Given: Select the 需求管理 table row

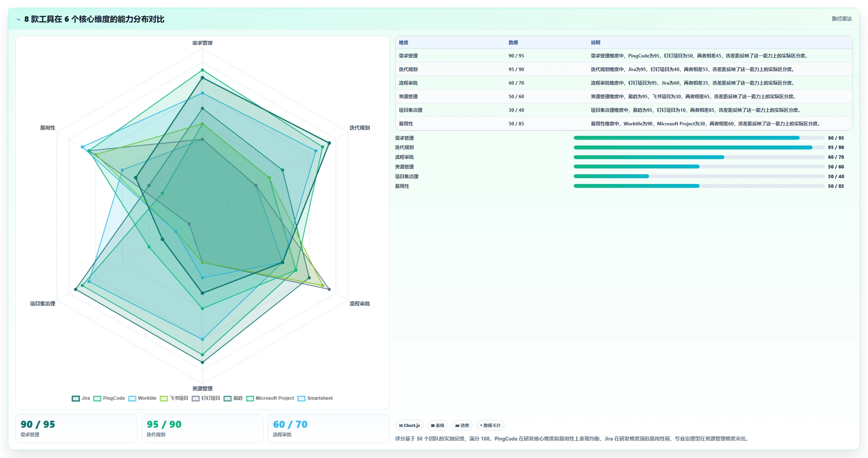Looking at the screenshot, I should (x=624, y=56).
